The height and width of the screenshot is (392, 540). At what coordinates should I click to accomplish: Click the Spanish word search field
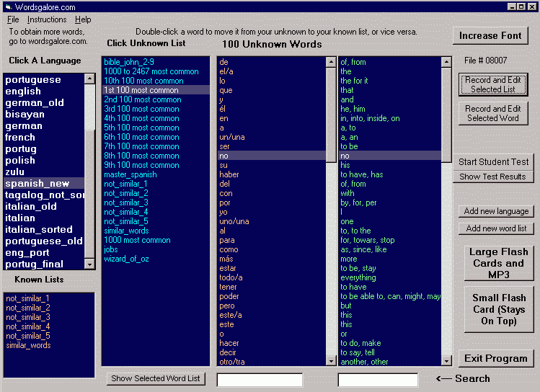tap(260, 380)
